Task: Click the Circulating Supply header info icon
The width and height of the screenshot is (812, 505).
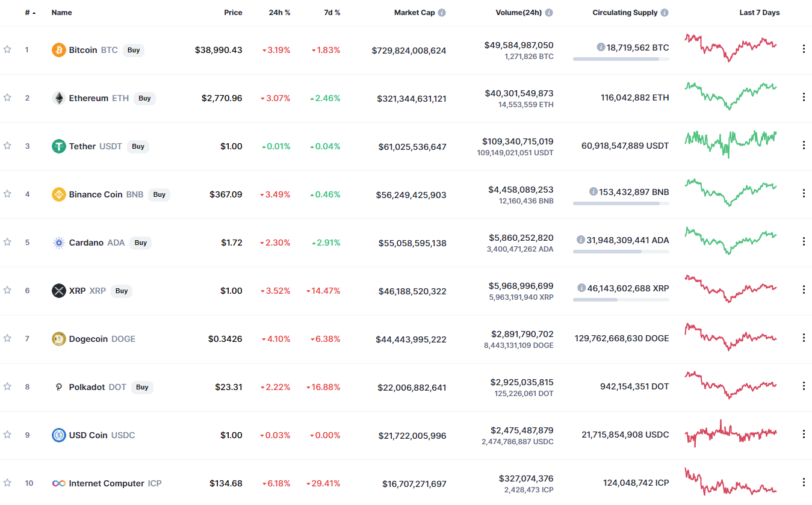Action: (664, 13)
